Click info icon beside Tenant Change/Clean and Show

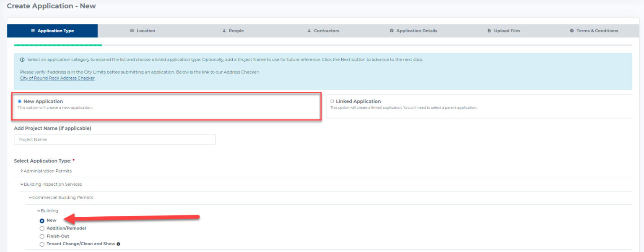[118, 244]
